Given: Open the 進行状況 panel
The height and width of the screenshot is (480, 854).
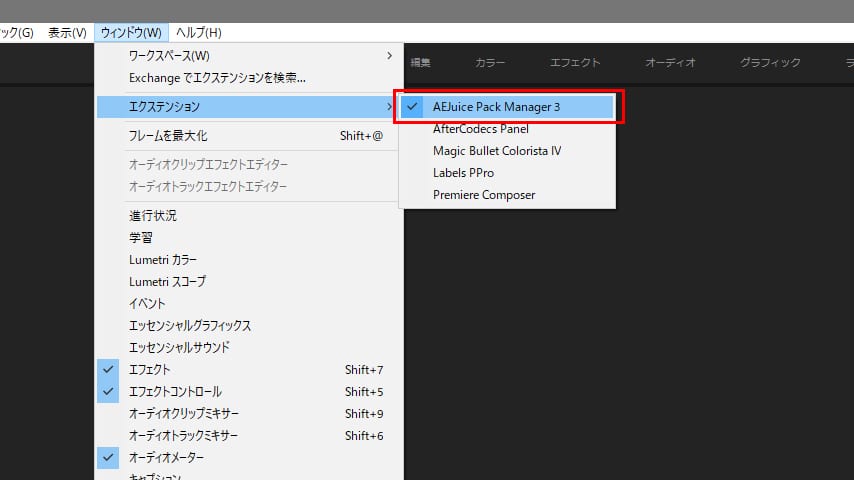Looking at the screenshot, I should 248,216.
